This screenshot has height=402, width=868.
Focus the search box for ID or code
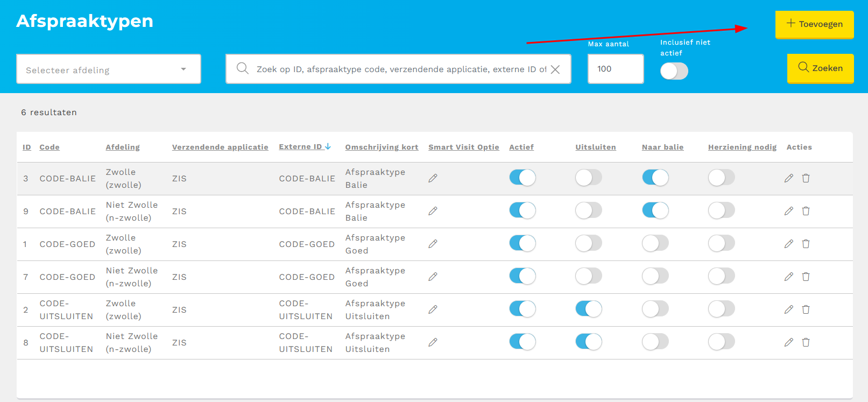point(398,69)
